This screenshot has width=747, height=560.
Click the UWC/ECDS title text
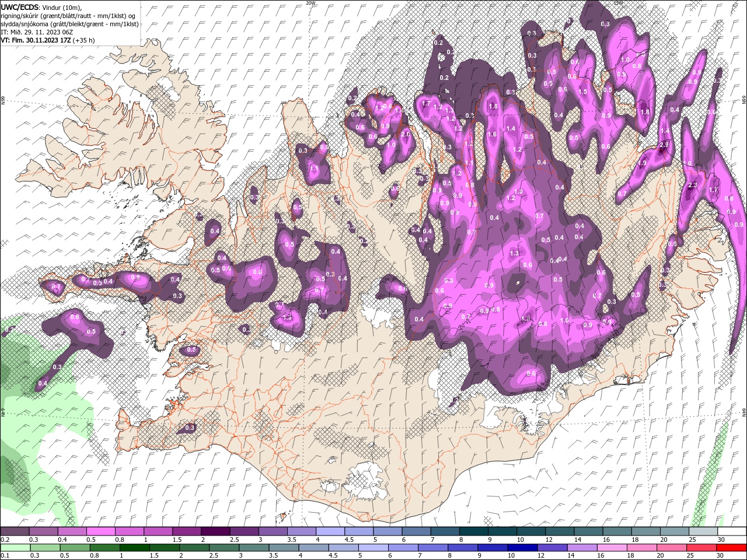point(20,7)
